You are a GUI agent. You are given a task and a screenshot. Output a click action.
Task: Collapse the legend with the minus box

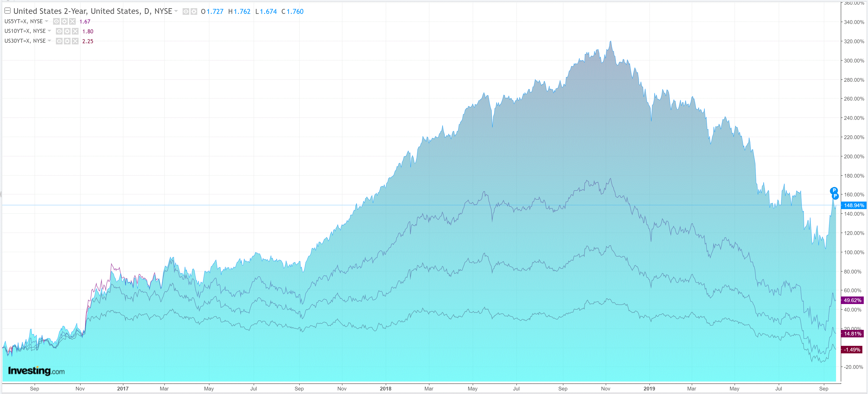(8, 11)
